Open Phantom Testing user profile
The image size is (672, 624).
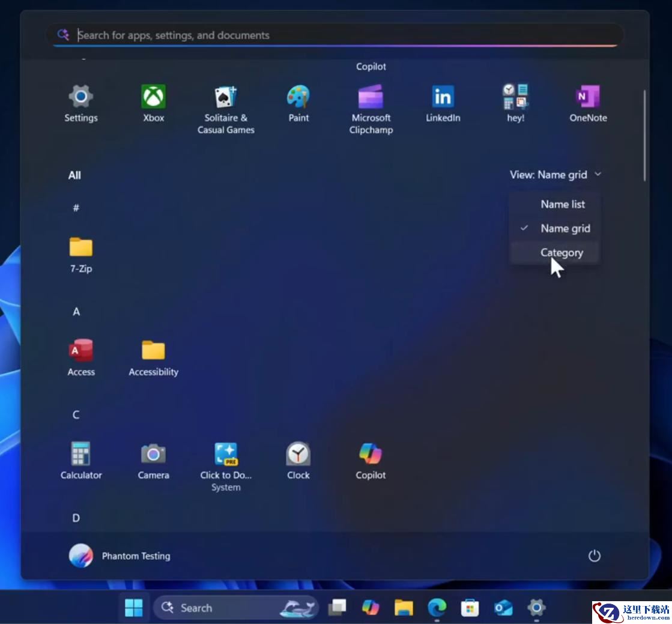pos(120,556)
